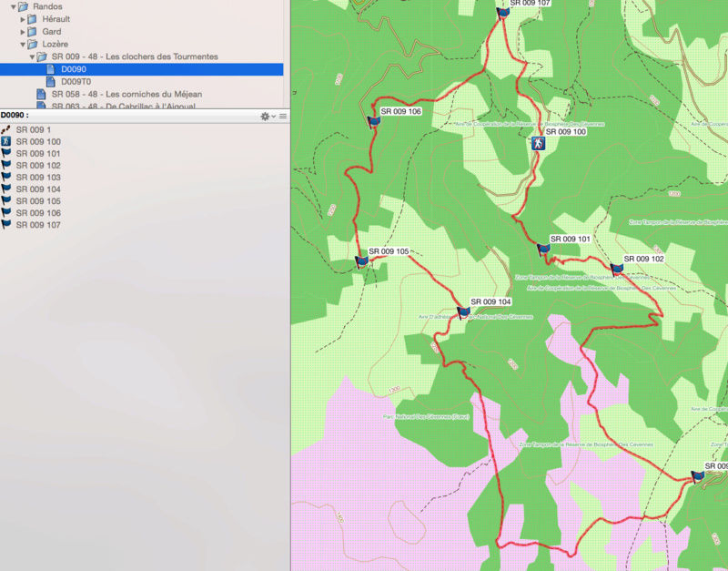728x571 pixels.
Task: Select waypoint SR 009 104 in list
Action: tap(38, 189)
